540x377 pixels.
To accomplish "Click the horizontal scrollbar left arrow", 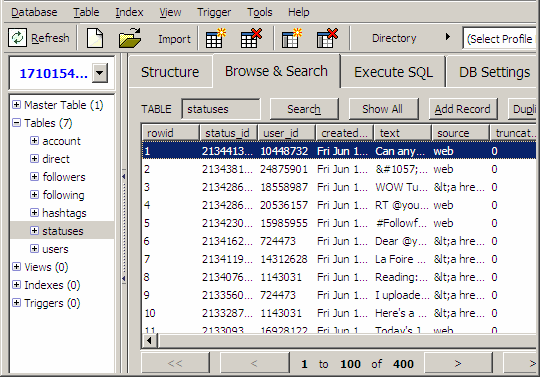I will [x=149, y=341].
